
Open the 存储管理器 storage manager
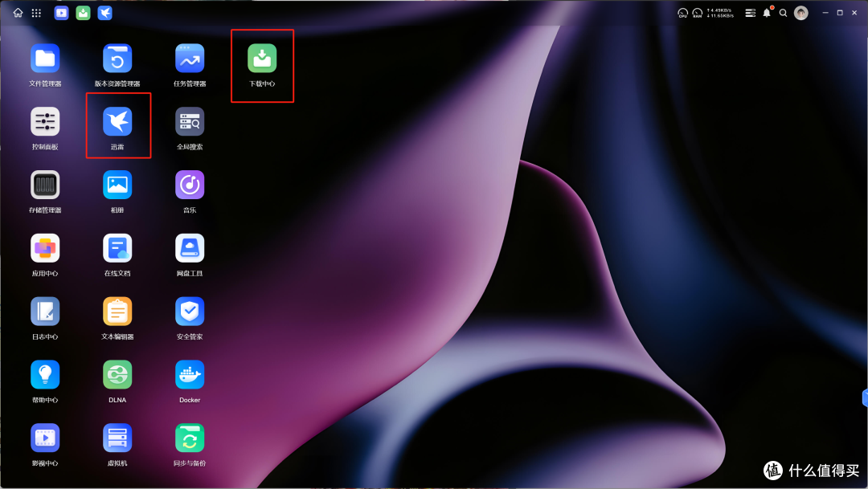(45, 185)
